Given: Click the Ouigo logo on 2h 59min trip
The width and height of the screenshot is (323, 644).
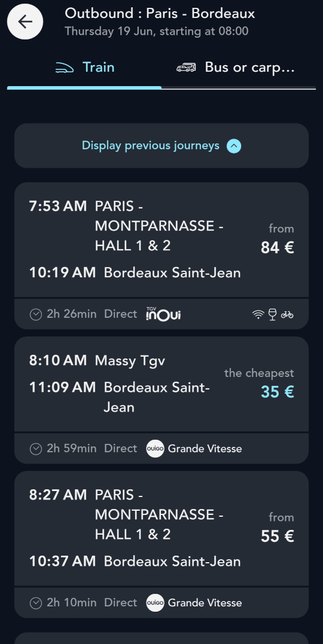Looking at the screenshot, I should click(x=155, y=449).
